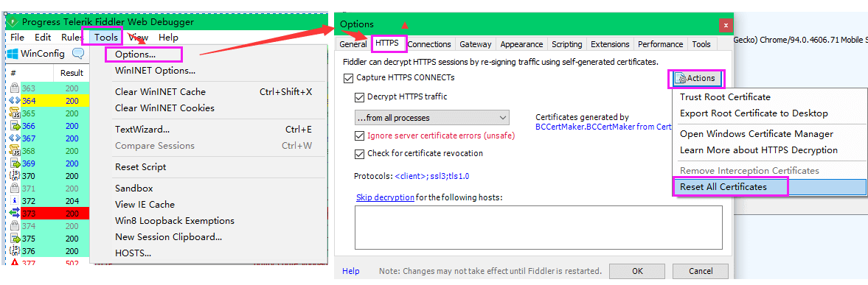
Task: Select session 365 JavaScript file icon
Action: tap(15, 113)
